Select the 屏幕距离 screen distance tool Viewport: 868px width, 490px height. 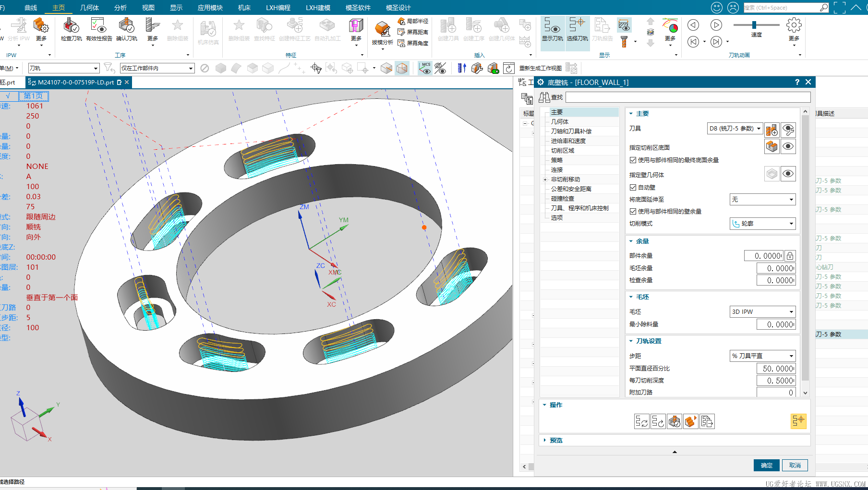point(413,32)
